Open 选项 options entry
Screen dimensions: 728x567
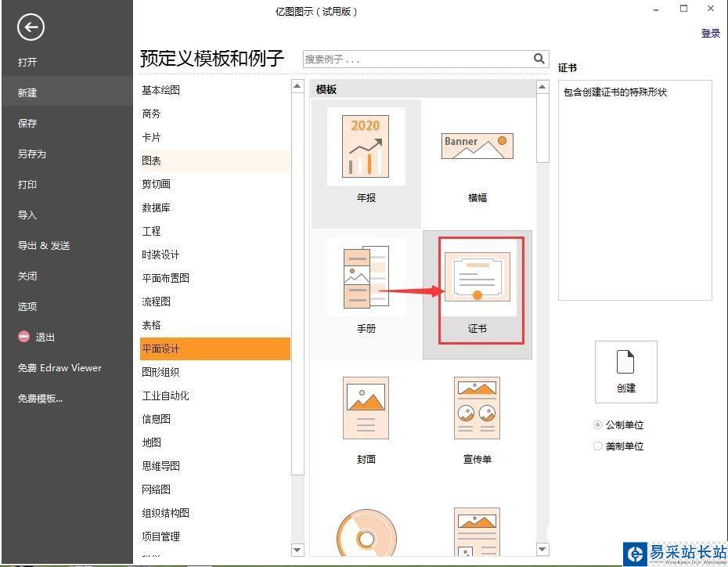coord(28,306)
